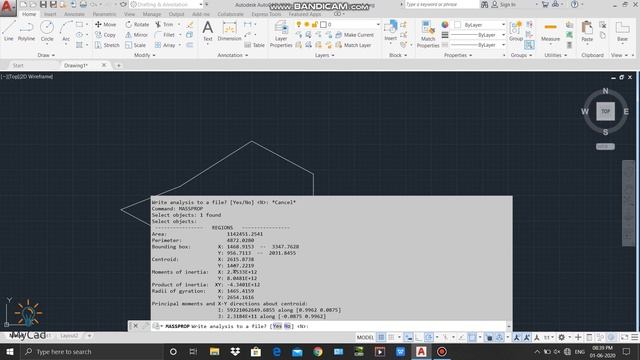This screenshot has height=360, width=640.
Task: Open the Measure tool
Action: click(550, 32)
